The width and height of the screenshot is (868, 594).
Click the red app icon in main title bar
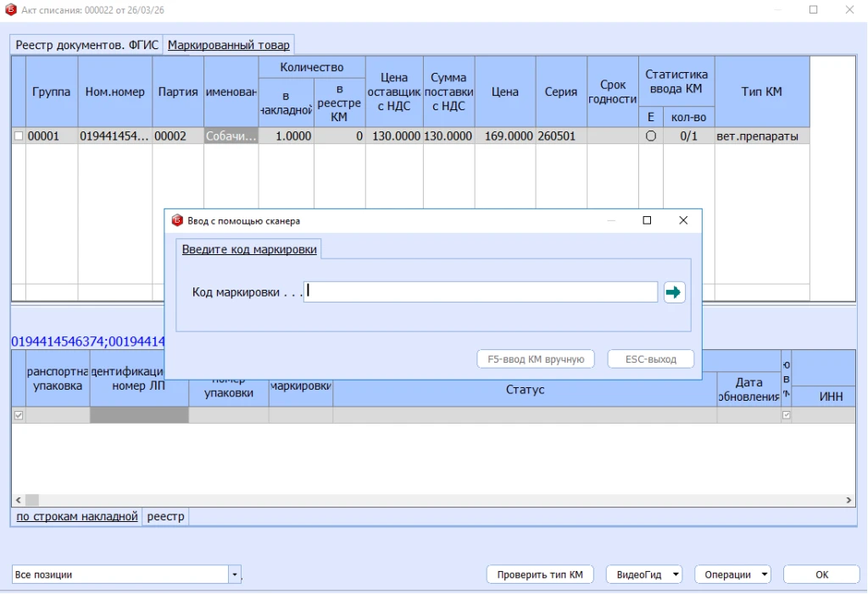[10, 10]
